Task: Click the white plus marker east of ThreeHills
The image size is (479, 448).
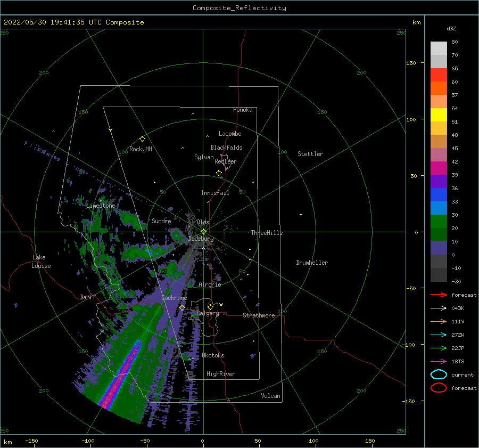Action: [301, 214]
